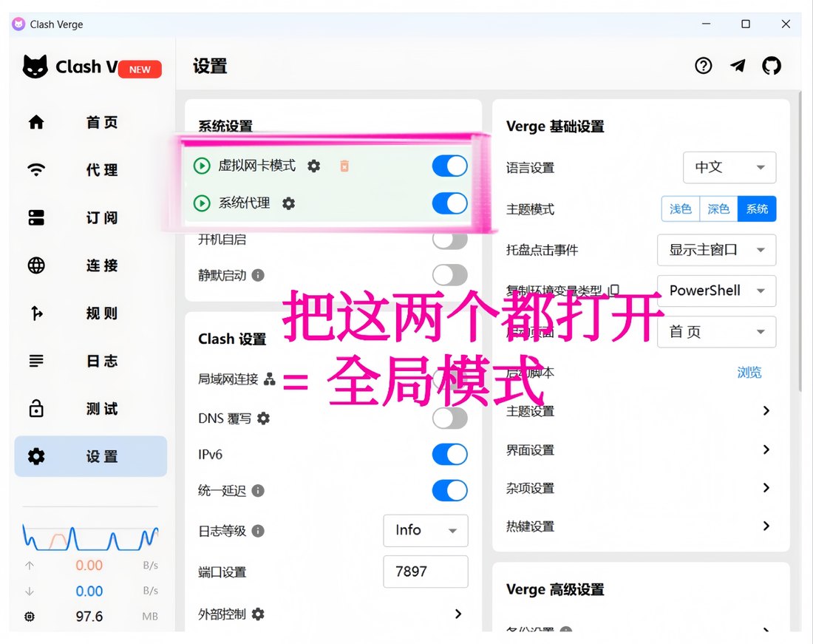Viewport: 813px width, 644px height.
Task: Click the copy icon beside 复制环境变量类型
Action: (x=613, y=291)
